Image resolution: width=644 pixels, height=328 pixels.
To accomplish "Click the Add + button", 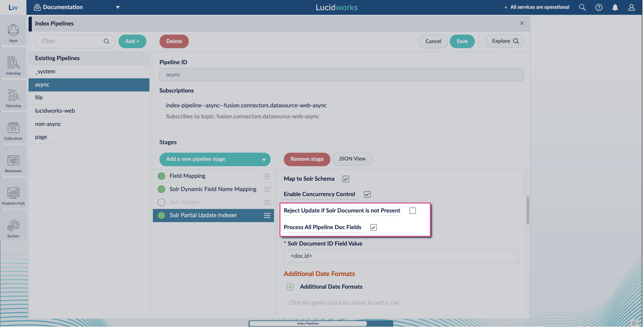I will tap(132, 41).
